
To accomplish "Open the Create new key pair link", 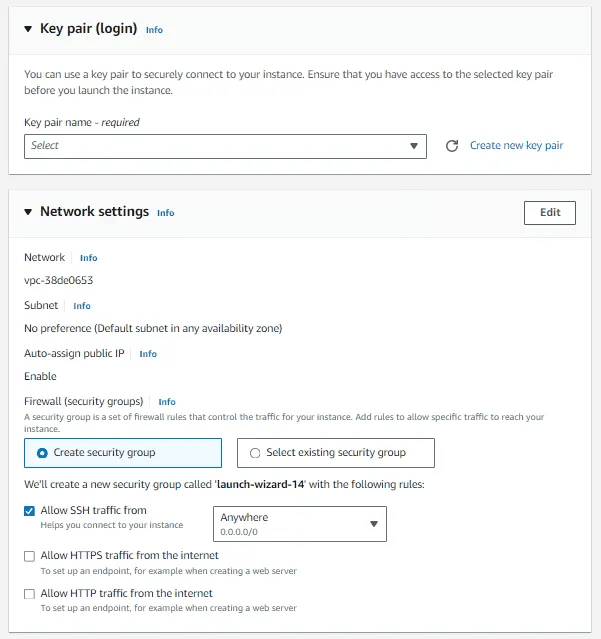I will point(516,145).
